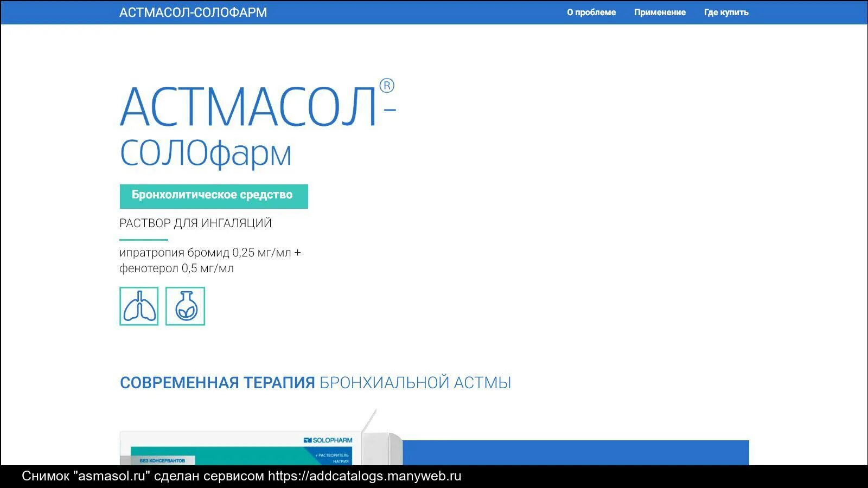Click 'ипратропия бромид 0,25 мг/мл +' line
Screen dimensions: 868x488
pos(210,253)
